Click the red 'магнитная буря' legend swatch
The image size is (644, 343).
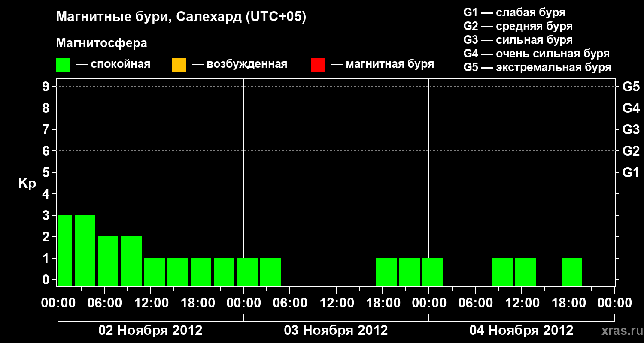point(318,65)
